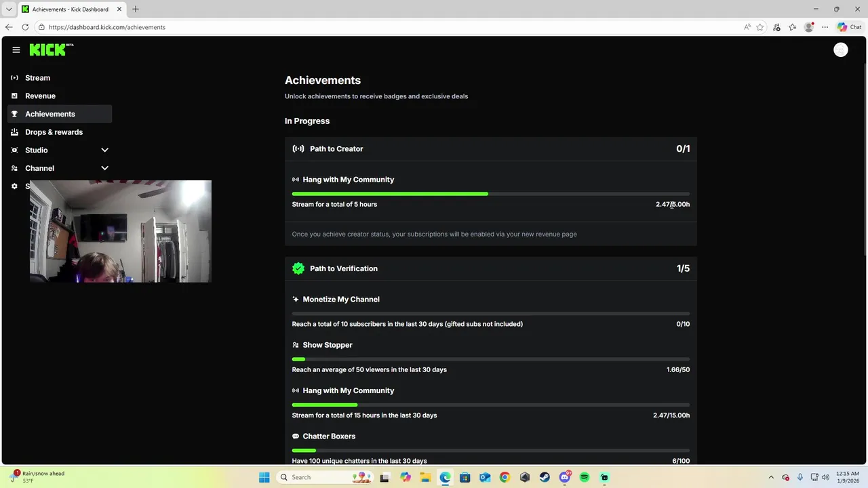
Task: Click the 15-hour stream progress bar
Action: pyautogui.click(x=491, y=405)
